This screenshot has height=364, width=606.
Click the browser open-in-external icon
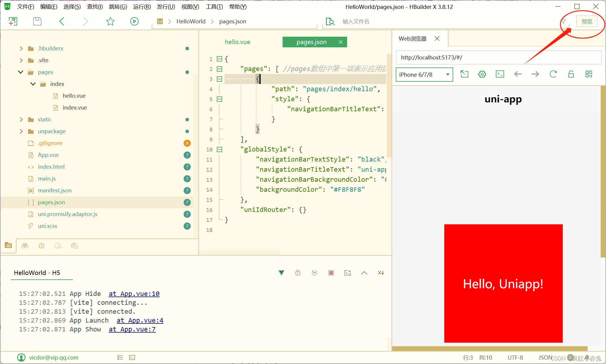464,74
